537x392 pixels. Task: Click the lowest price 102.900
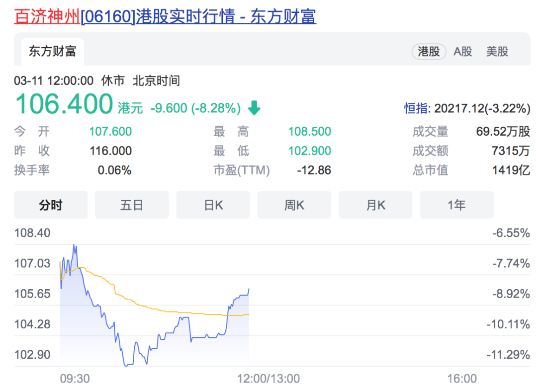coord(310,151)
